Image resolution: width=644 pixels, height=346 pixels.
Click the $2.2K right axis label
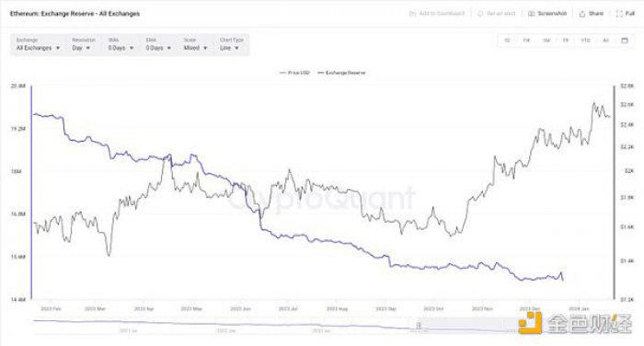click(627, 146)
